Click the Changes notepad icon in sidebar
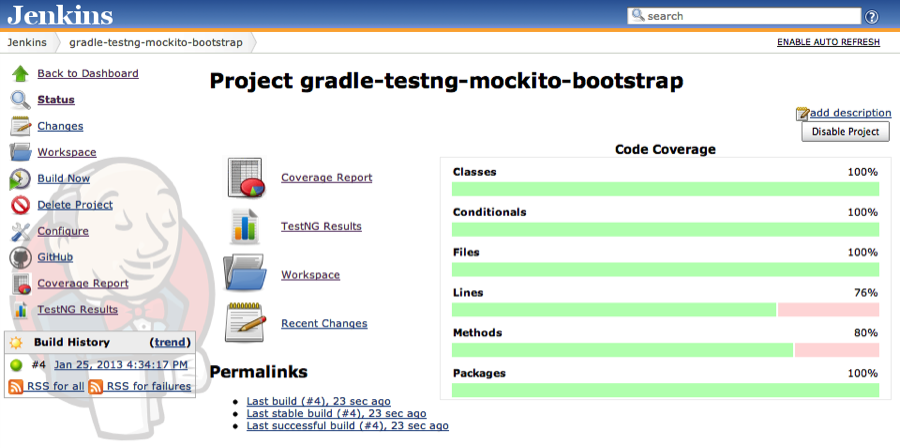Screen dimensions: 900x448 point(20,126)
